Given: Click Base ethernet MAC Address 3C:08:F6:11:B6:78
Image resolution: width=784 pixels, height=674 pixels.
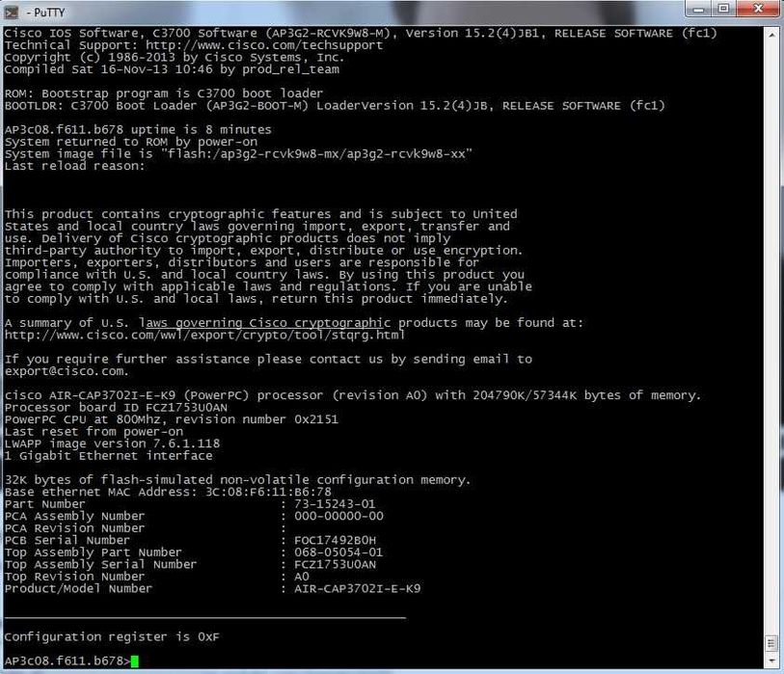Looking at the screenshot, I should [x=168, y=492].
